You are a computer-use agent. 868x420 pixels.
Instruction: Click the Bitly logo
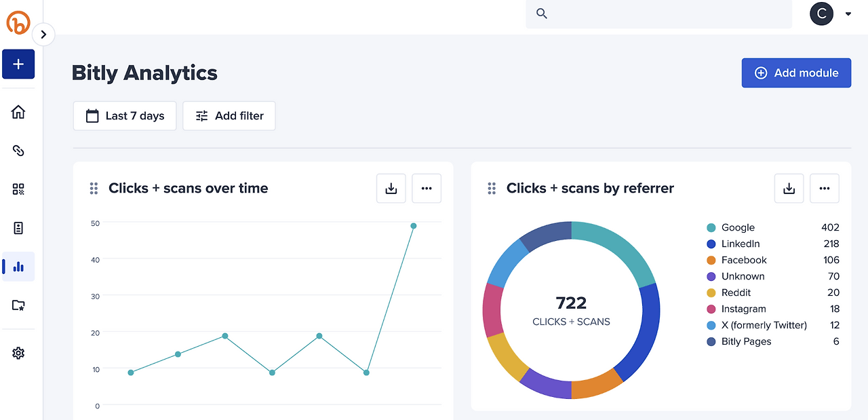pos(18,23)
